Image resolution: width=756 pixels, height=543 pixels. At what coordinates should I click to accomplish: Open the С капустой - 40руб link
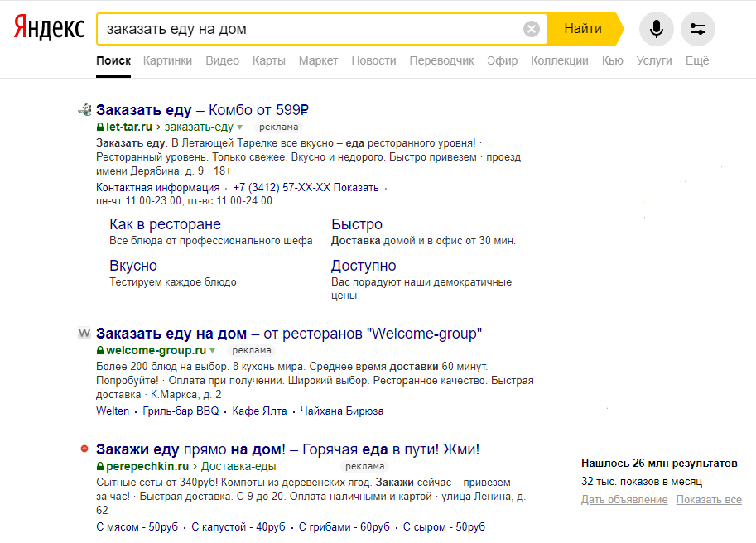(238, 527)
